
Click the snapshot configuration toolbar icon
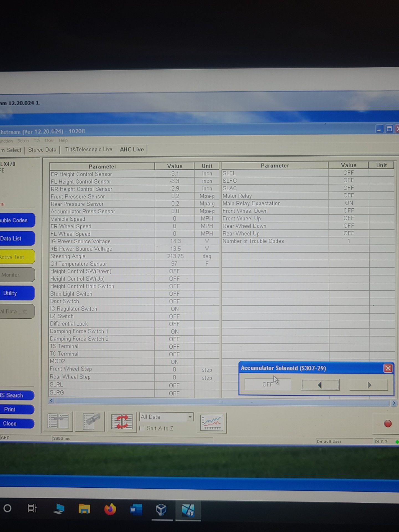(x=91, y=421)
